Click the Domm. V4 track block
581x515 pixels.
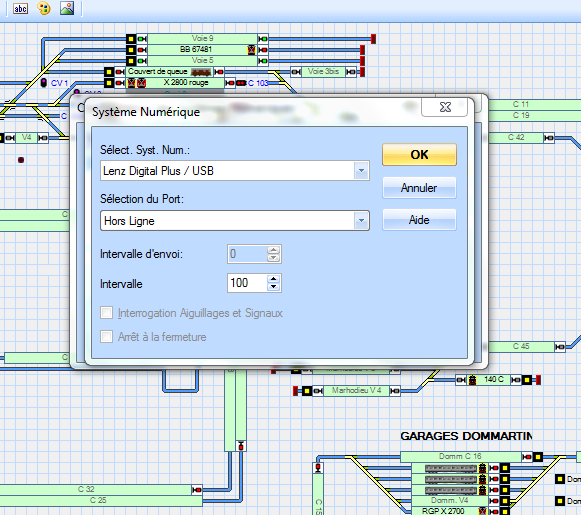point(449,501)
